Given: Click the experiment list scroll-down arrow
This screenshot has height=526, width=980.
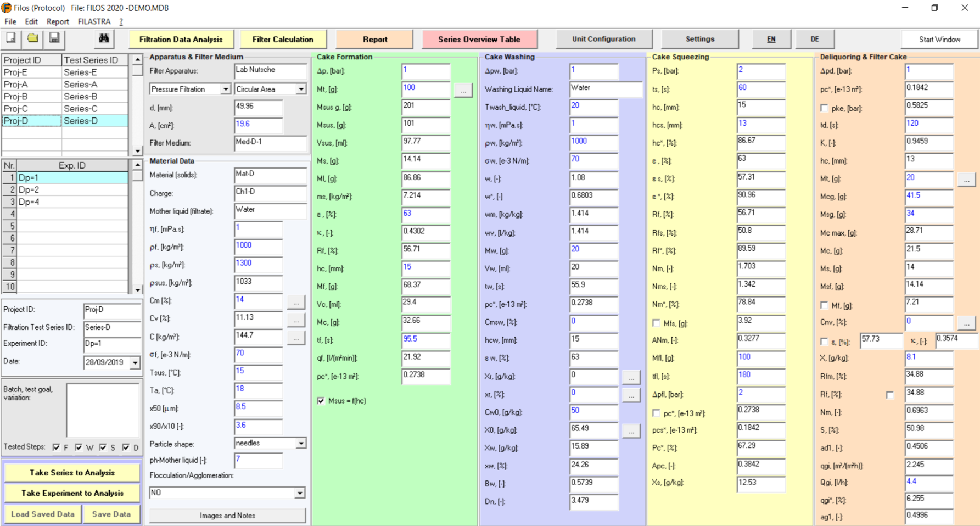Looking at the screenshot, I should click(137, 290).
